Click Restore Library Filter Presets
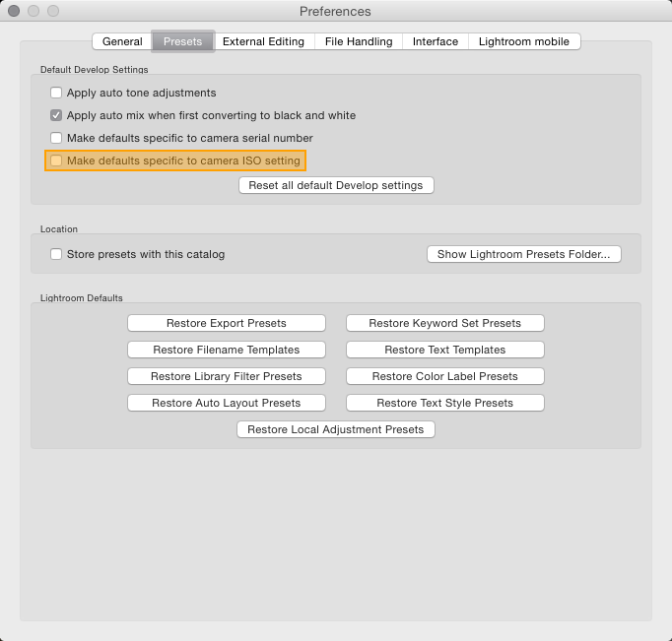This screenshot has height=641, width=672. click(x=227, y=376)
